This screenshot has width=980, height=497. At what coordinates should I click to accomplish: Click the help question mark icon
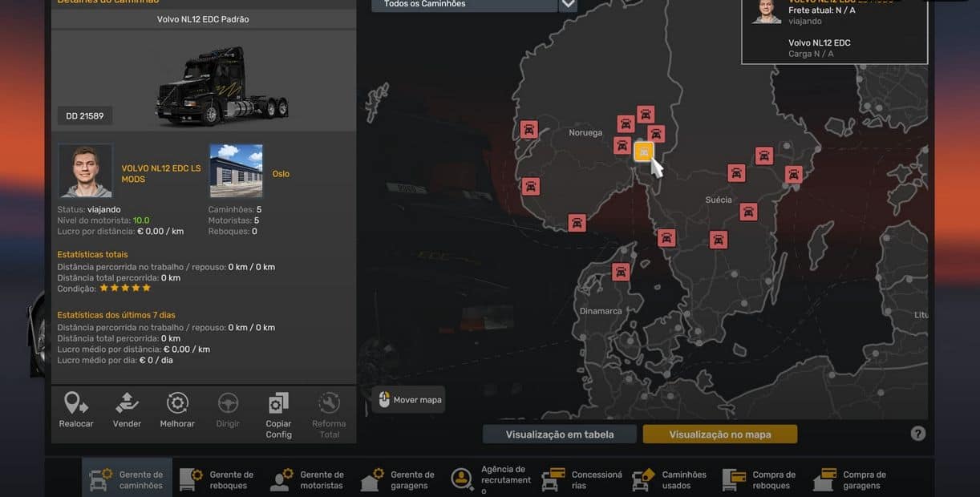click(918, 434)
